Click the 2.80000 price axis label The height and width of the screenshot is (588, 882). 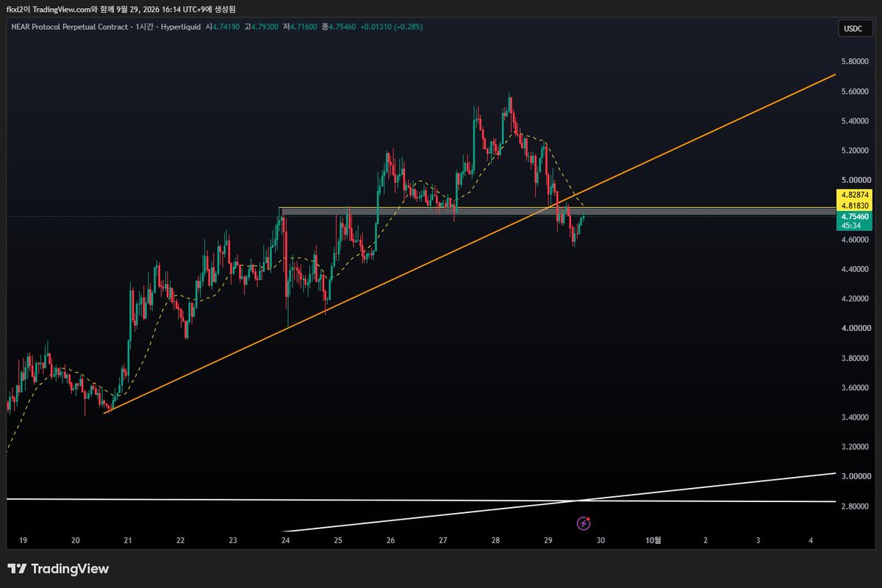coord(855,506)
